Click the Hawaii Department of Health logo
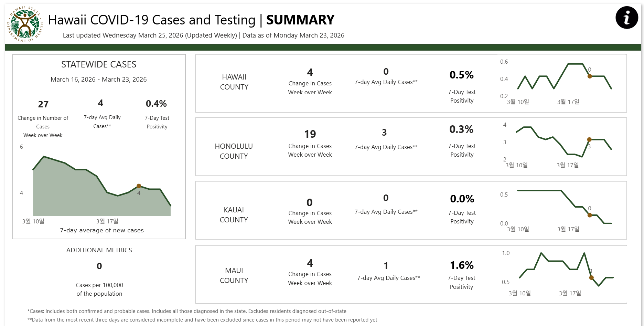 pyautogui.click(x=25, y=24)
